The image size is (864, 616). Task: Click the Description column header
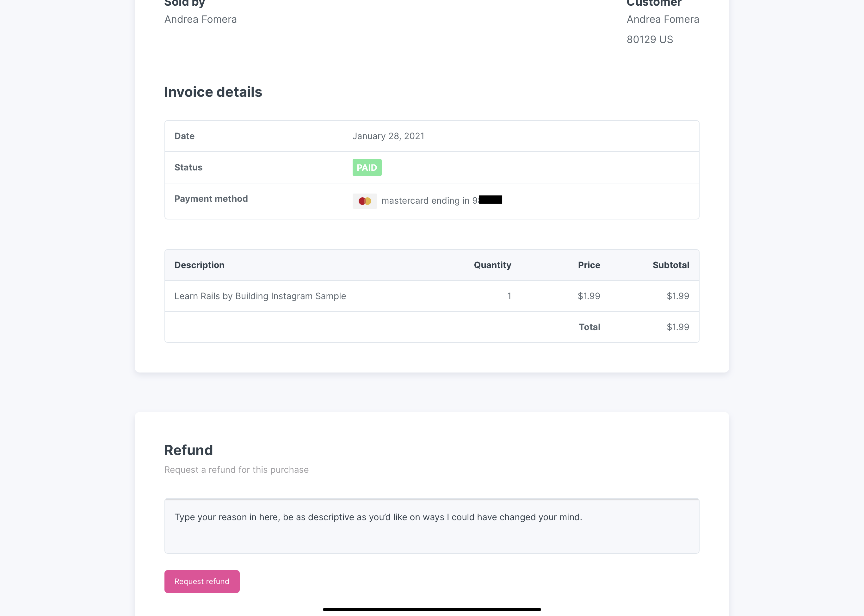click(x=199, y=265)
